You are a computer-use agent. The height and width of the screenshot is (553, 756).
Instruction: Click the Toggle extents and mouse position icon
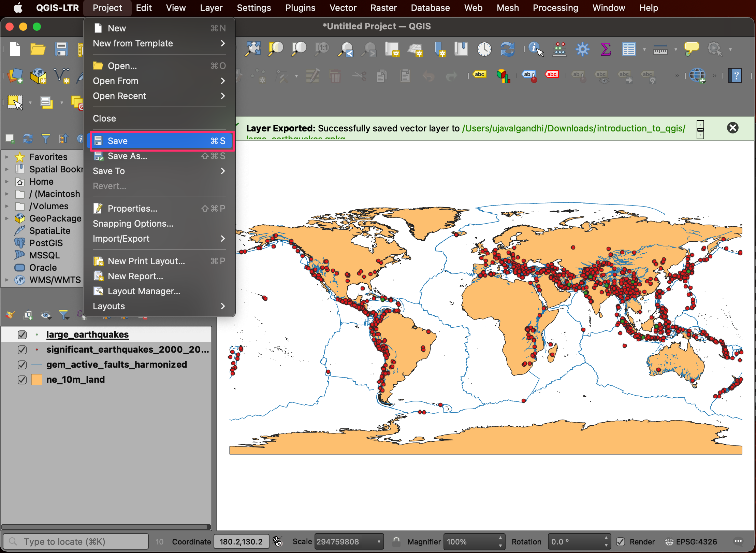point(278,541)
